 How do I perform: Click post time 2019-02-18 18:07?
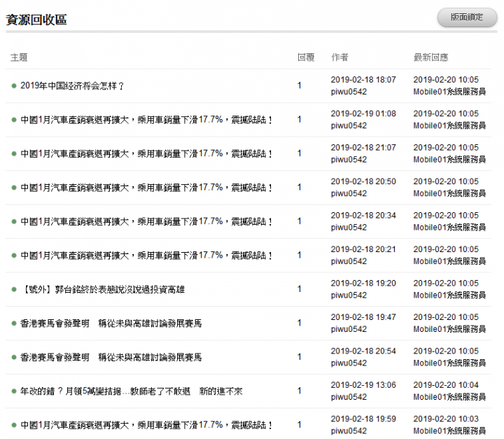363,80
